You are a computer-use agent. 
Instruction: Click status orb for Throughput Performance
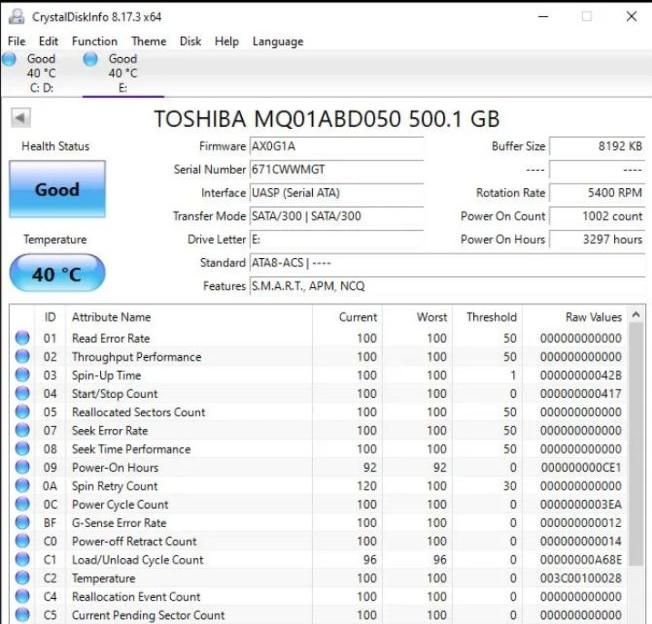tap(22, 356)
